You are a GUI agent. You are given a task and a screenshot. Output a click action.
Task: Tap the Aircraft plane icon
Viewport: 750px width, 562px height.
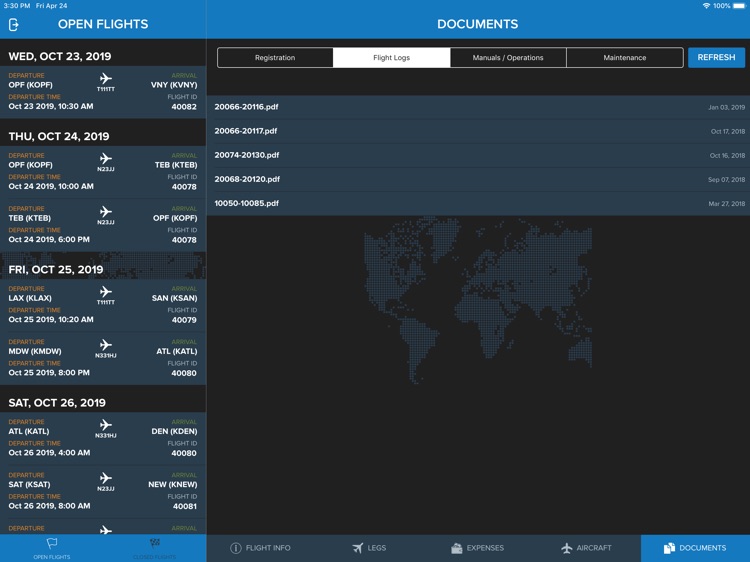pos(566,548)
